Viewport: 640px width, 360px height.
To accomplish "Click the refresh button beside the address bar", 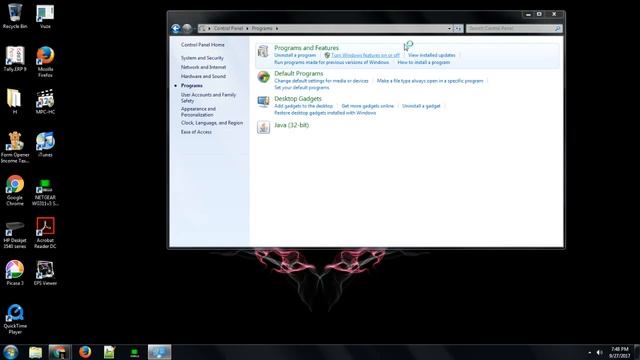I will pyautogui.click(x=458, y=29).
